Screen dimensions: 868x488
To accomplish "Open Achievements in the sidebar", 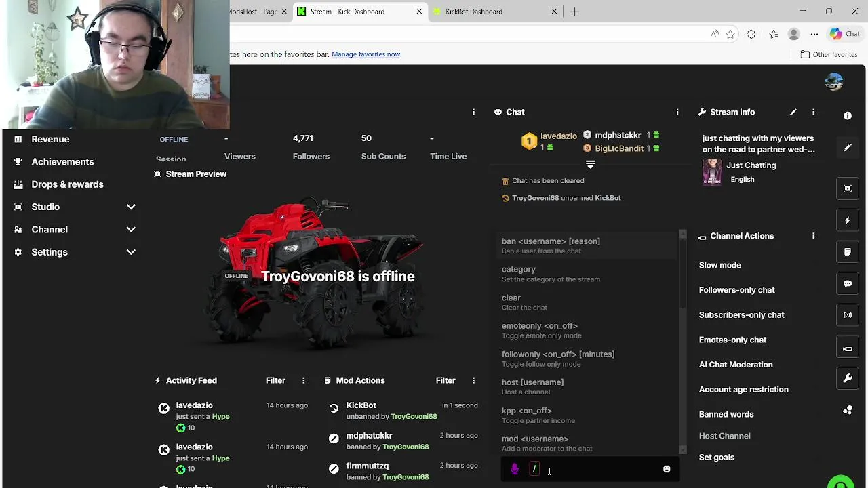I will [x=62, y=162].
